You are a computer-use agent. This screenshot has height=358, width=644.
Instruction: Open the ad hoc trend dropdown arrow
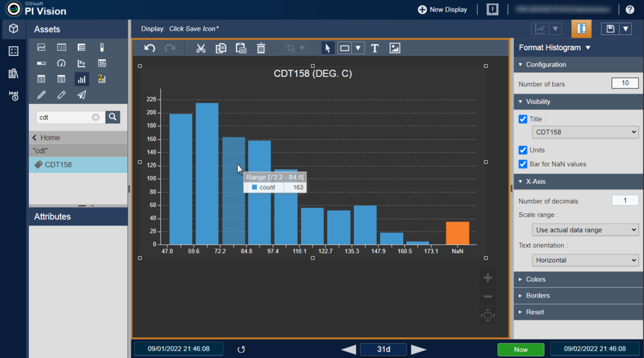click(556, 29)
